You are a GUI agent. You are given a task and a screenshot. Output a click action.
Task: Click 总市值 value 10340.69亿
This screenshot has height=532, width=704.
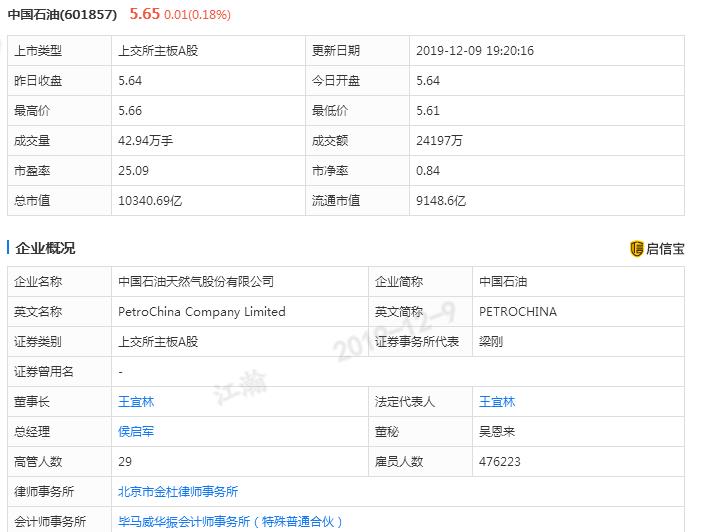[x=150, y=201]
